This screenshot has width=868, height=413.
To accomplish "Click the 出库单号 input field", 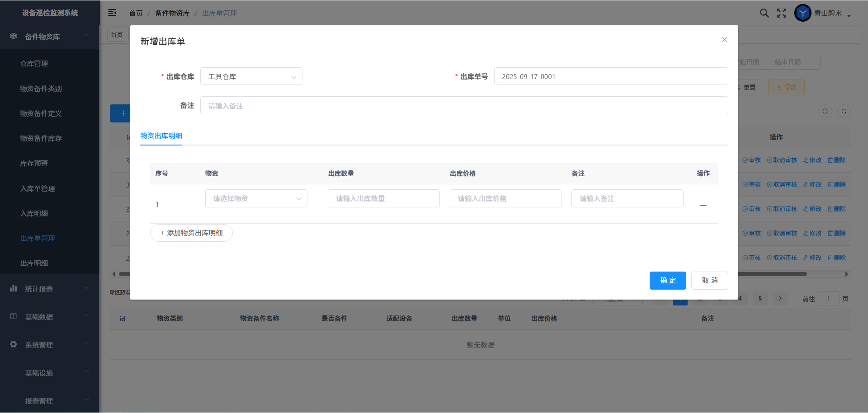I will [610, 76].
